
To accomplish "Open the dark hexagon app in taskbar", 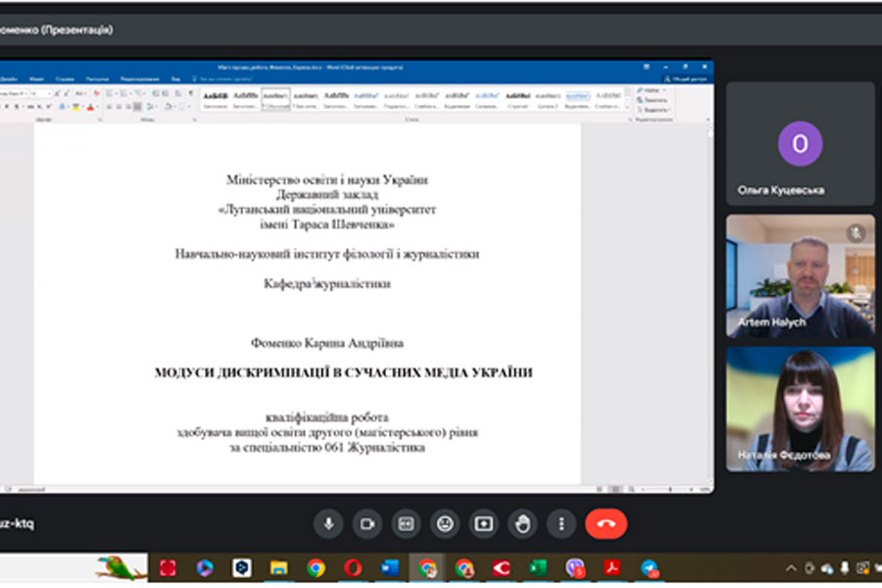I will point(242,568).
